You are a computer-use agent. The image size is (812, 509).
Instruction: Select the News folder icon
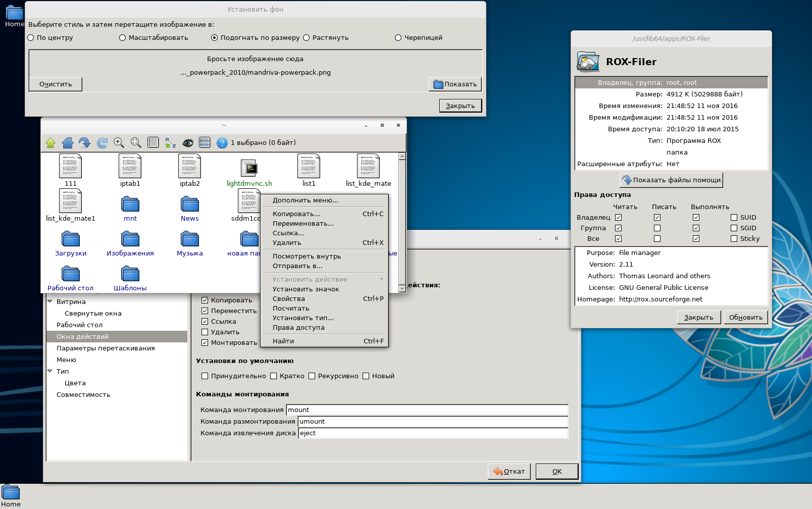pyautogui.click(x=190, y=205)
